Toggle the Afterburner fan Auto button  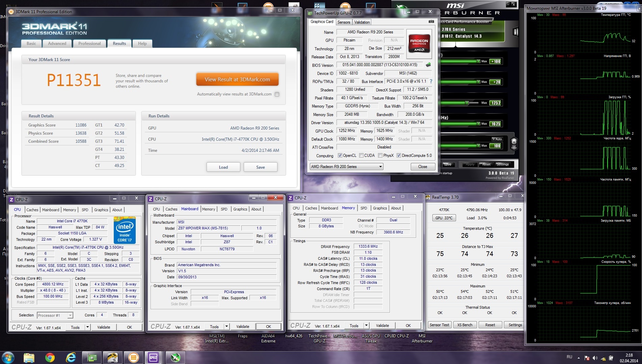coord(497,139)
